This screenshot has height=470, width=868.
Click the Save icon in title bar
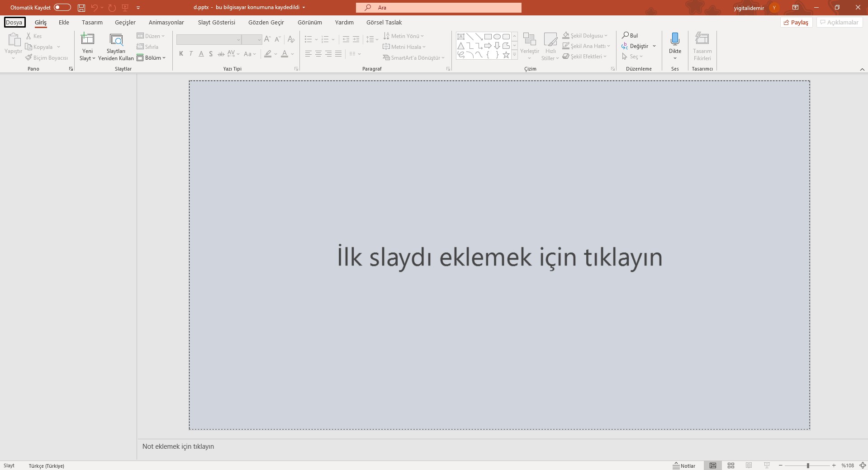pyautogui.click(x=81, y=8)
